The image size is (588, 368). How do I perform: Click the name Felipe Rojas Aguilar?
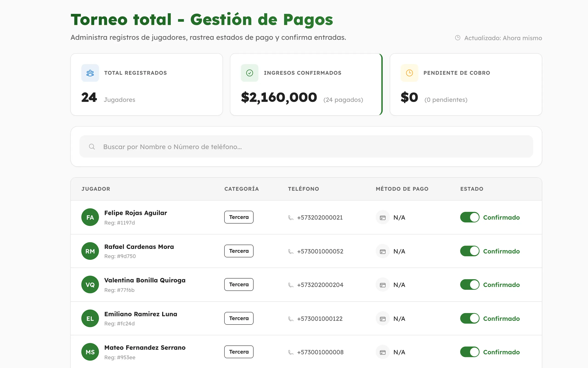[136, 213]
